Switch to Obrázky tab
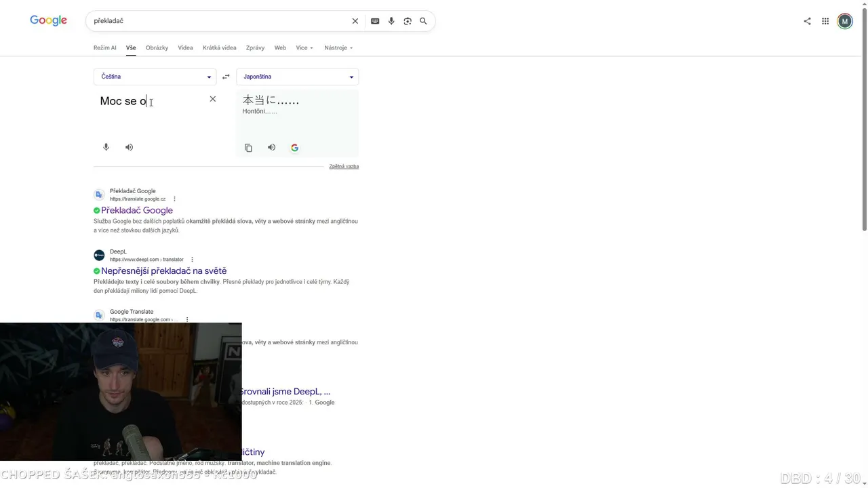Image resolution: width=868 pixels, height=488 pixels. click(x=157, y=48)
